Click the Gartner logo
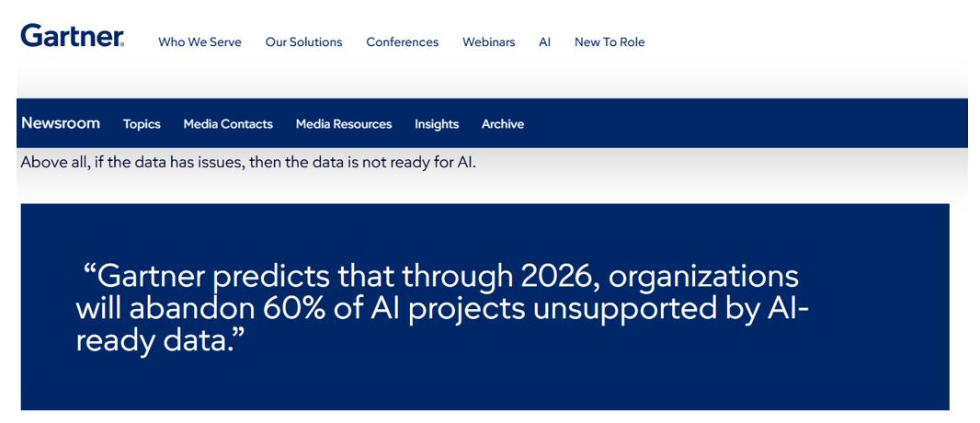 (73, 36)
